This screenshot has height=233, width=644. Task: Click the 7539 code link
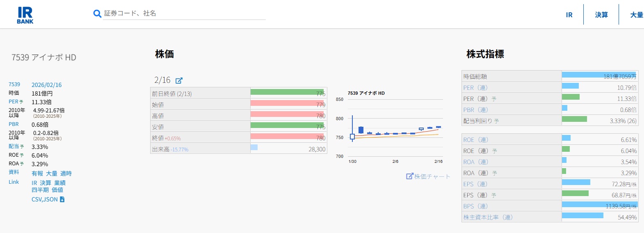[x=14, y=85]
